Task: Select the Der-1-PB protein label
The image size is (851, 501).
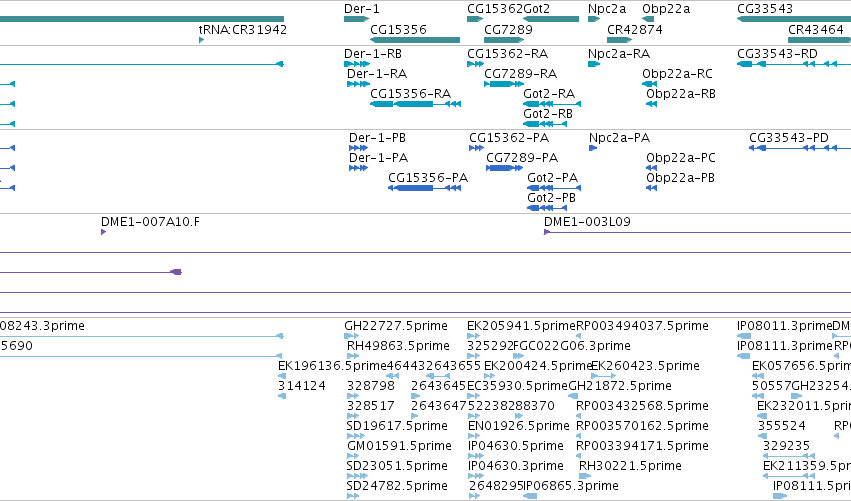Action: click(377, 138)
